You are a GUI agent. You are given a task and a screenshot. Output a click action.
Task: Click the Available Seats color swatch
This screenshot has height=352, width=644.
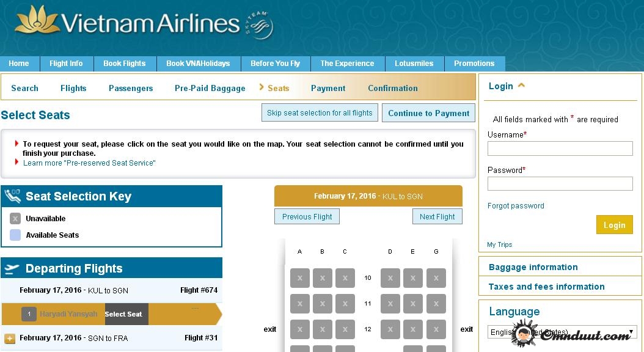[15, 235]
